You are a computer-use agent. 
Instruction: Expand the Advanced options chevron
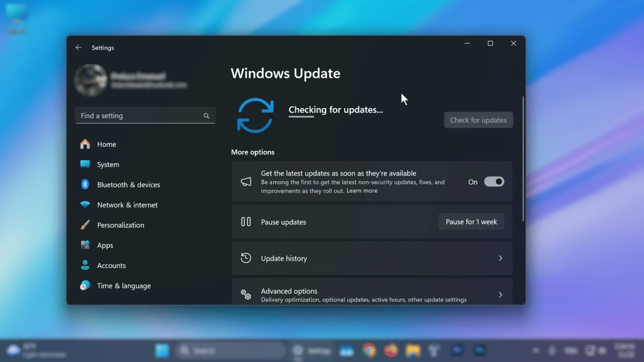pyautogui.click(x=500, y=295)
